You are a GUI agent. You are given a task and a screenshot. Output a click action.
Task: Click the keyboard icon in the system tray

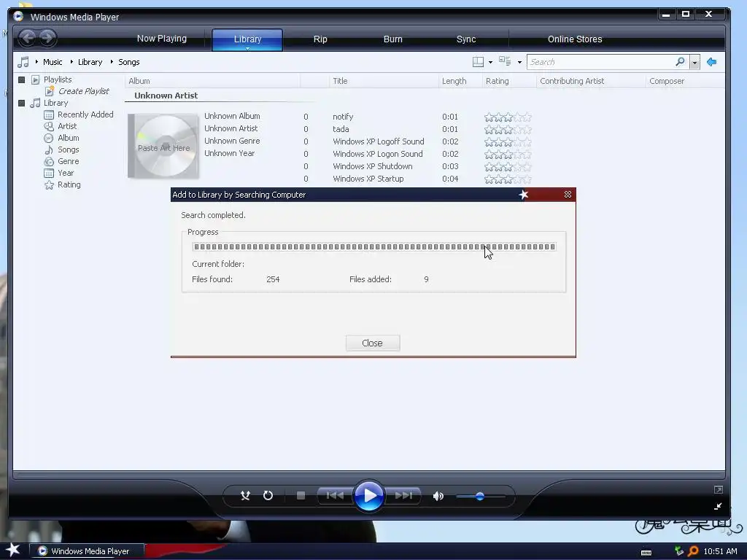pos(646,553)
